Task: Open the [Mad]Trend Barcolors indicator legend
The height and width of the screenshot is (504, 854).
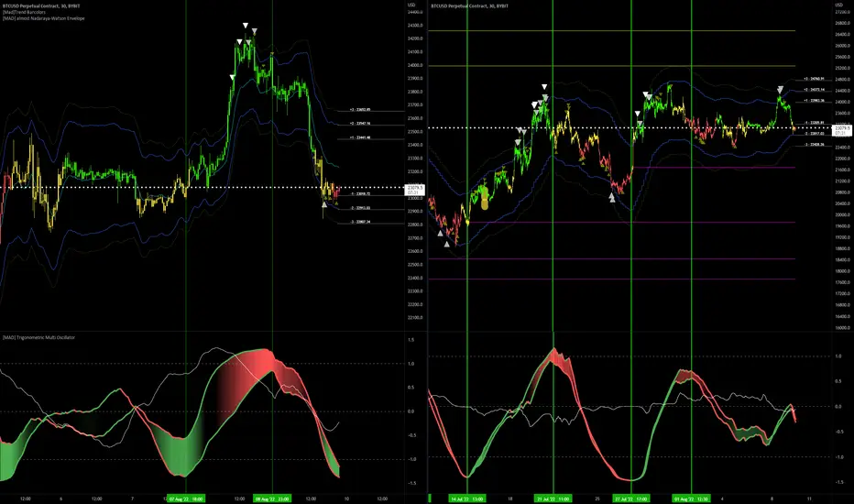Action: point(24,12)
